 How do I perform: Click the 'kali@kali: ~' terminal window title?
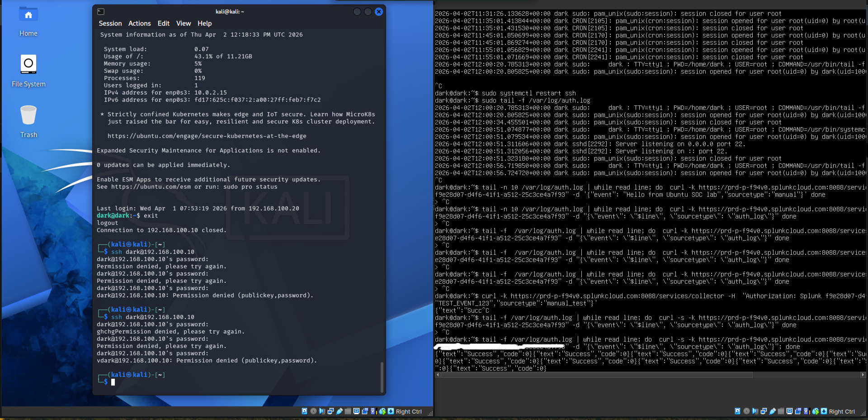pos(230,12)
